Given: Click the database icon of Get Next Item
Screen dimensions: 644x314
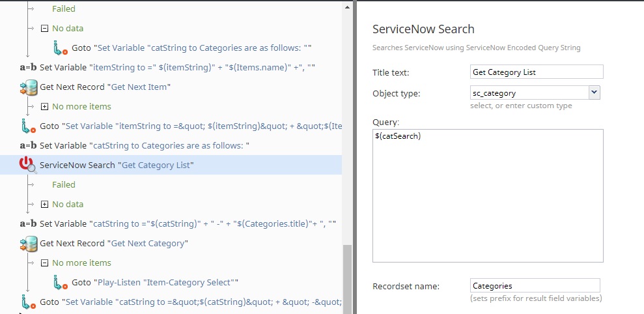Looking at the screenshot, I should click(x=28, y=87).
